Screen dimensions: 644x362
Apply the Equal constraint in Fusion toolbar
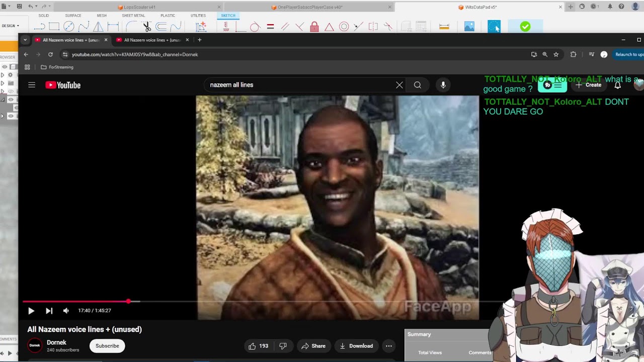[270, 27]
